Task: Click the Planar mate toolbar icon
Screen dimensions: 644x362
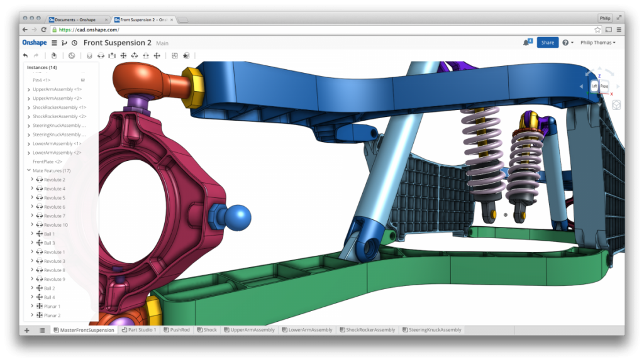Action: [124, 55]
